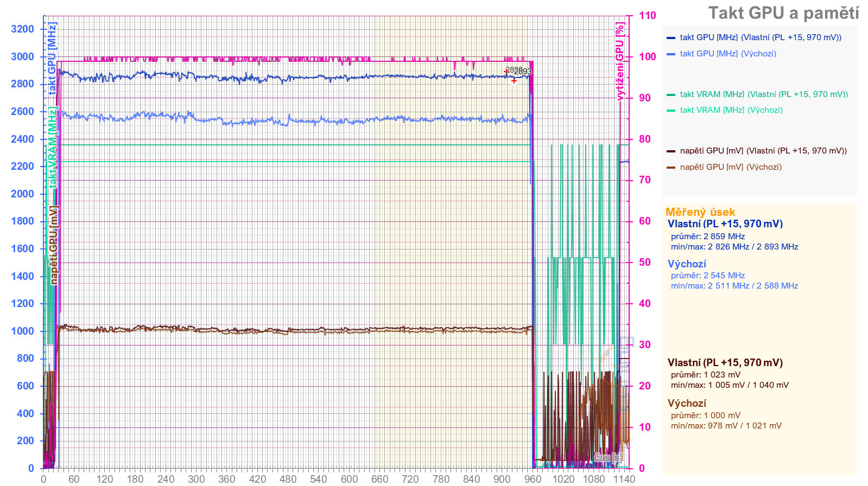Click the chart title 'Takt GPU a pamětí'
868x486 pixels.
click(783, 13)
